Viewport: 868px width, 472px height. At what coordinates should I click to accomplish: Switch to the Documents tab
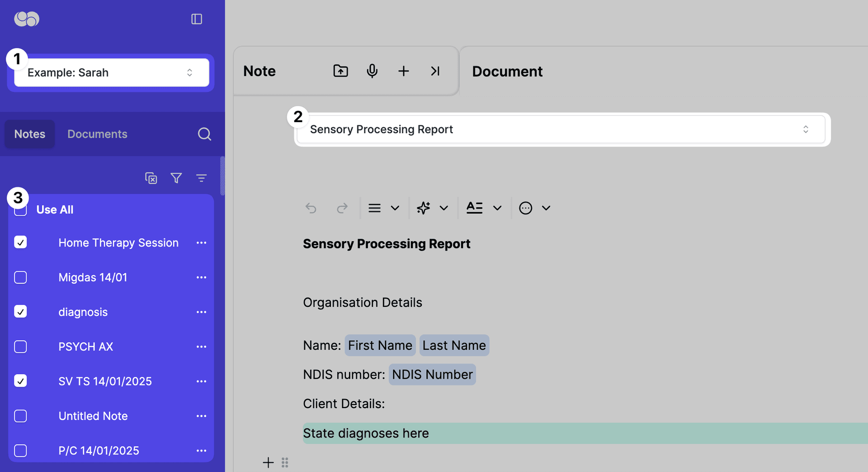coord(97,134)
